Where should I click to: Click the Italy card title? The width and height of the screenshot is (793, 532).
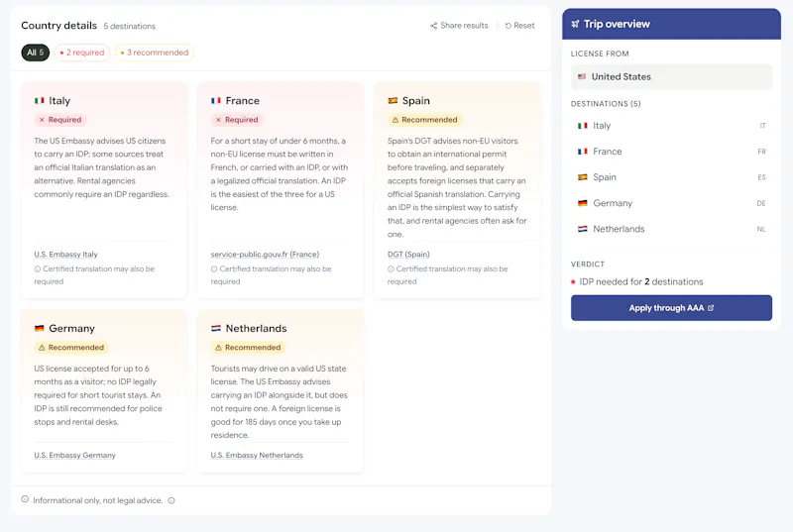point(59,101)
